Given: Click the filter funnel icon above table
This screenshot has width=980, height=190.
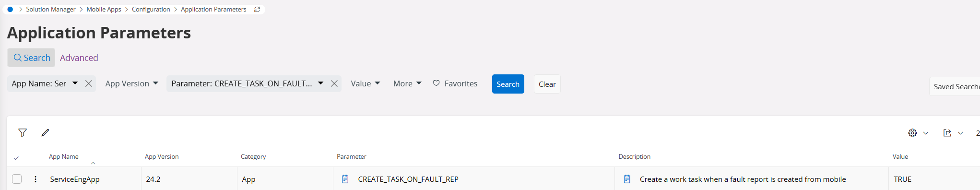Looking at the screenshot, I should pyautogui.click(x=23, y=133).
